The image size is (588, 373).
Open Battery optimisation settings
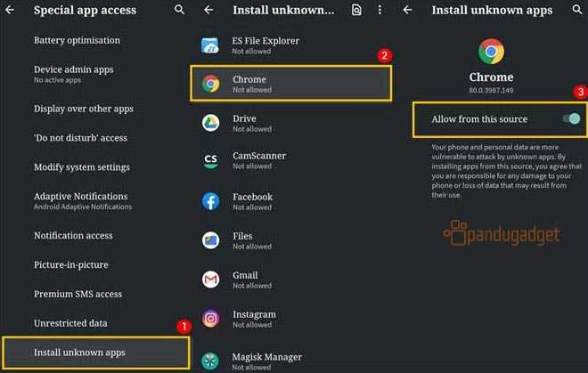click(x=77, y=40)
